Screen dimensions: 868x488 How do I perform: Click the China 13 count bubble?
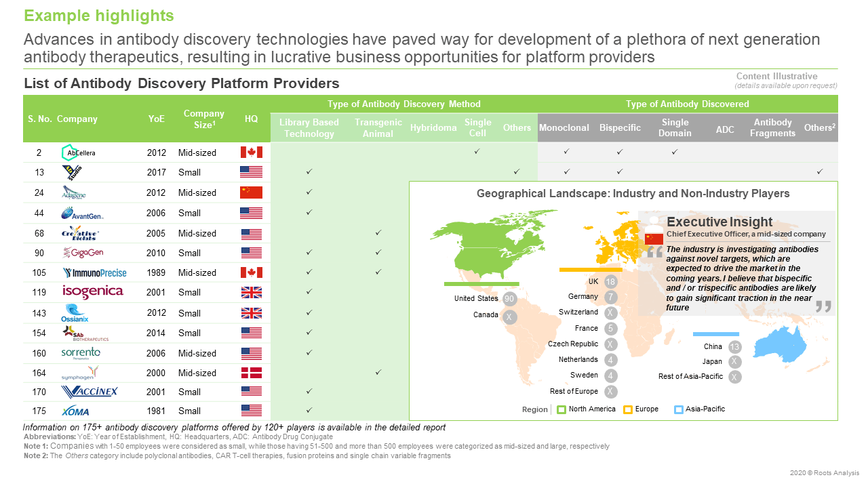tap(734, 347)
